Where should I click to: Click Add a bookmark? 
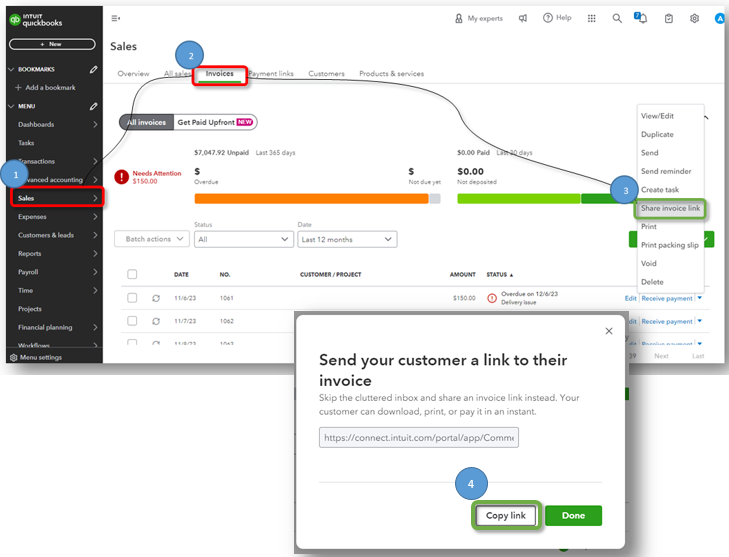click(45, 87)
